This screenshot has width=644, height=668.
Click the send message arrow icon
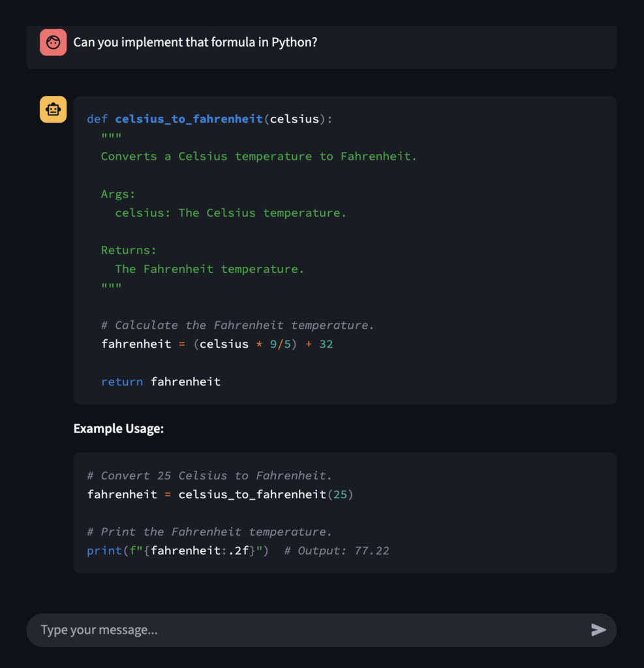598,630
